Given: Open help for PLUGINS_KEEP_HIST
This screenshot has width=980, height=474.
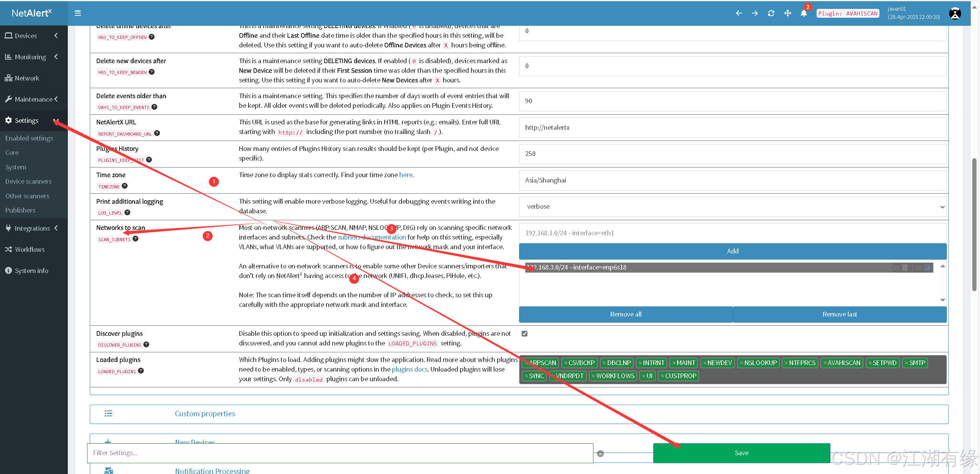Looking at the screenshot, I should pos(149,160).
